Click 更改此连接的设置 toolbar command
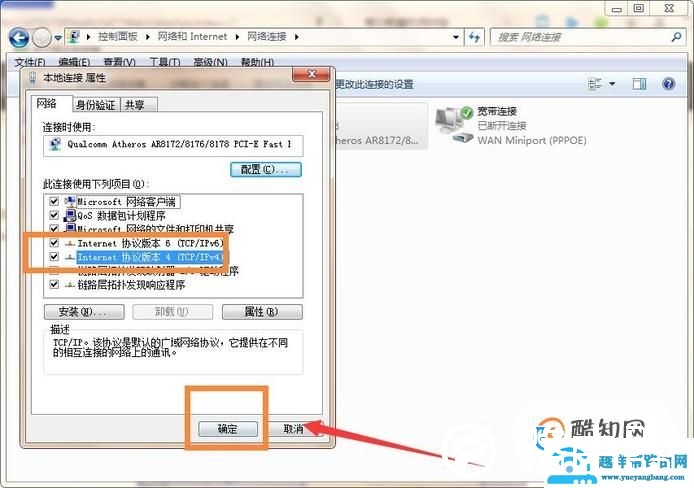 click(374, 84)
